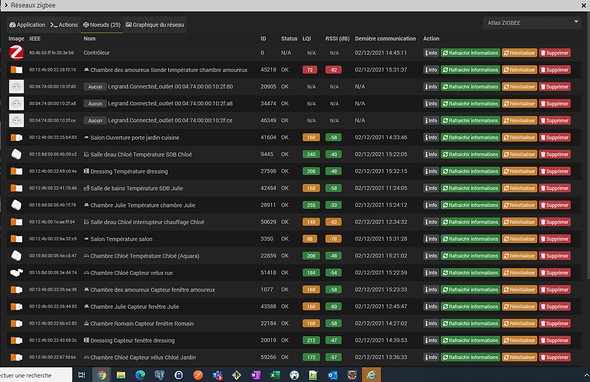Screen dimensions: 590x382
Task: Click red LQI 72 badge
Action: [x=310, y=70]
